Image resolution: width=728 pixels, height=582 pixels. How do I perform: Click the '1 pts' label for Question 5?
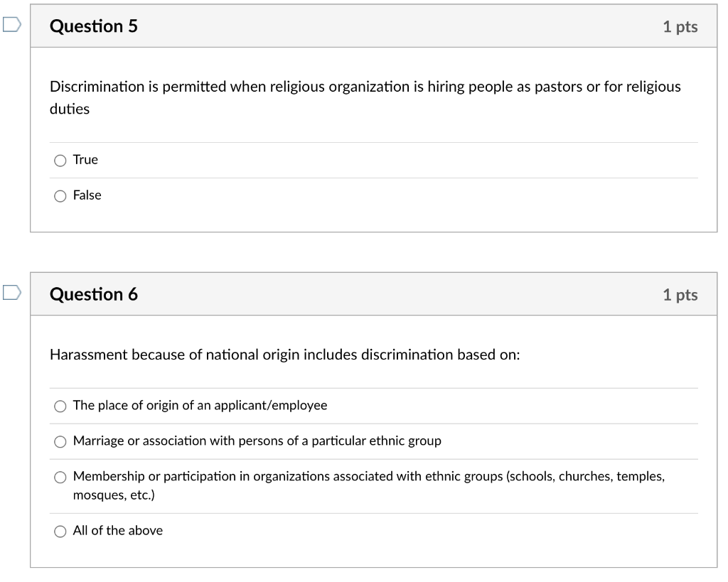click(x=683, y=26)
